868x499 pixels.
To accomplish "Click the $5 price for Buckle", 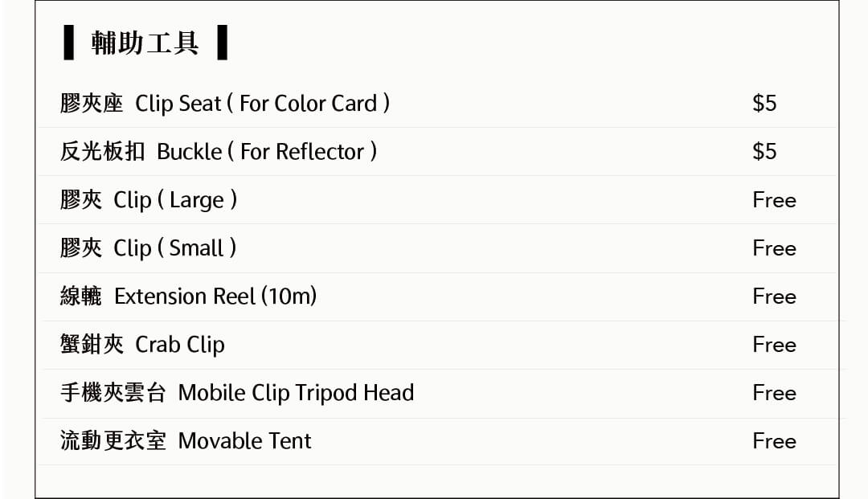I will [x=764, y=152].
